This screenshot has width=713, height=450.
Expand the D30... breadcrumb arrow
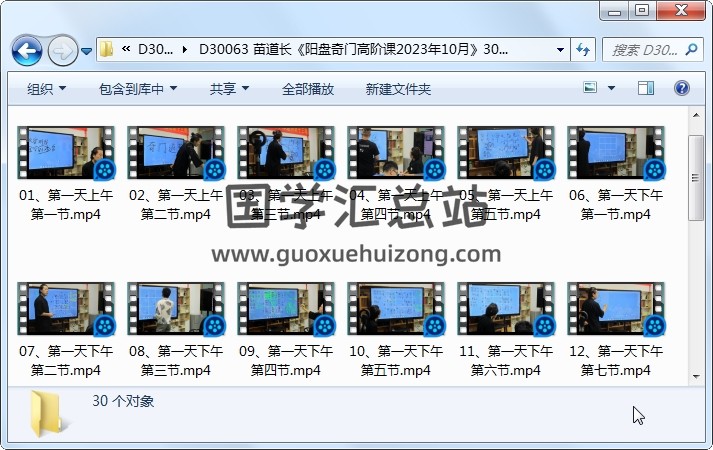[x=185, y=50]
